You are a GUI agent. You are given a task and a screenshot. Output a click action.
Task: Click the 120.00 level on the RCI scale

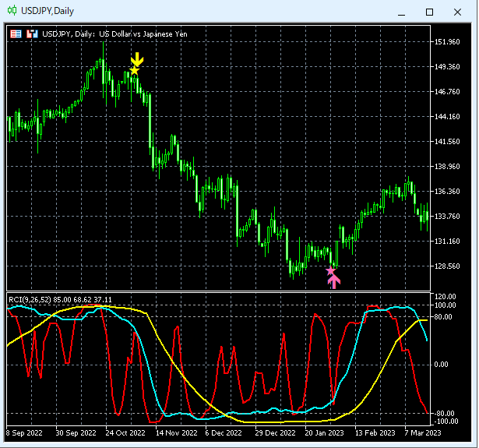(445, 296)
